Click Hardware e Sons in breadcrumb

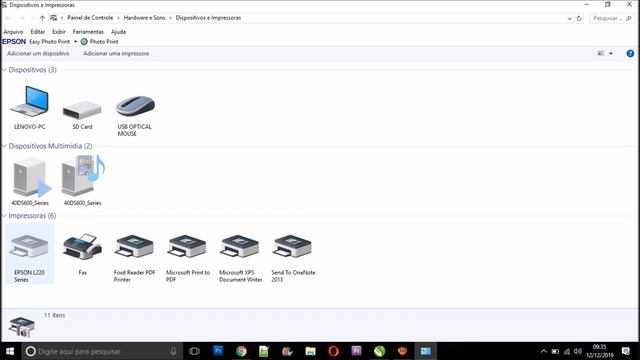(144, 18)
